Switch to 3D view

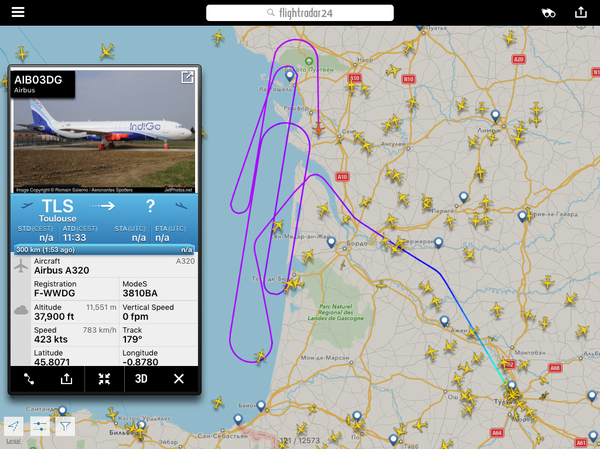click(141, 379)
